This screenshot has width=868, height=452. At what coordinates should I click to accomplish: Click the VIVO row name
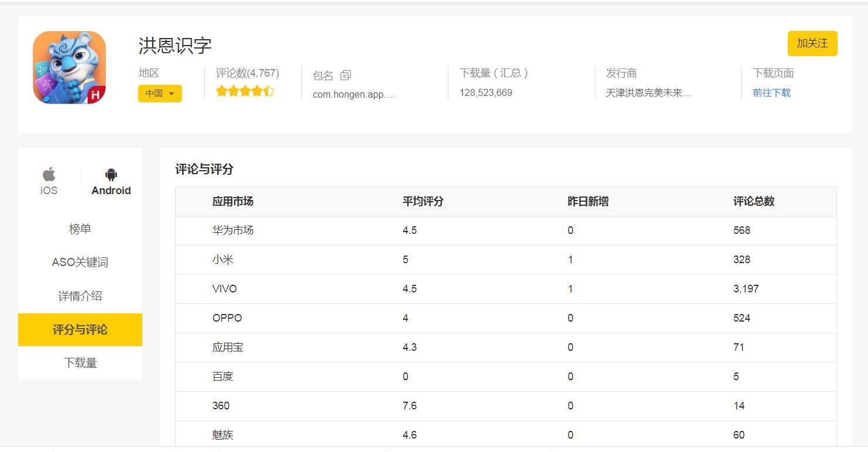pos(225,289)
